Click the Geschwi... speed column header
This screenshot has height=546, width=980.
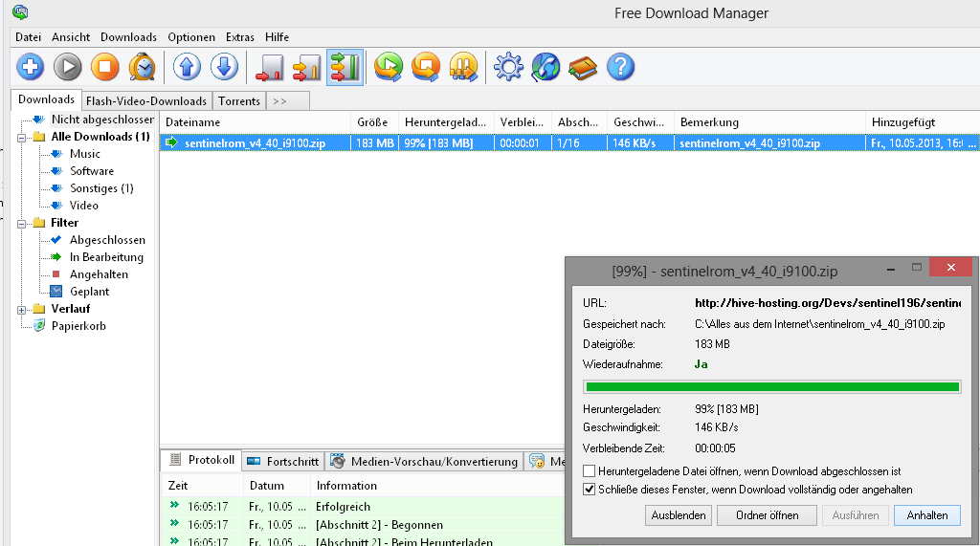click(x=640, y=122)
